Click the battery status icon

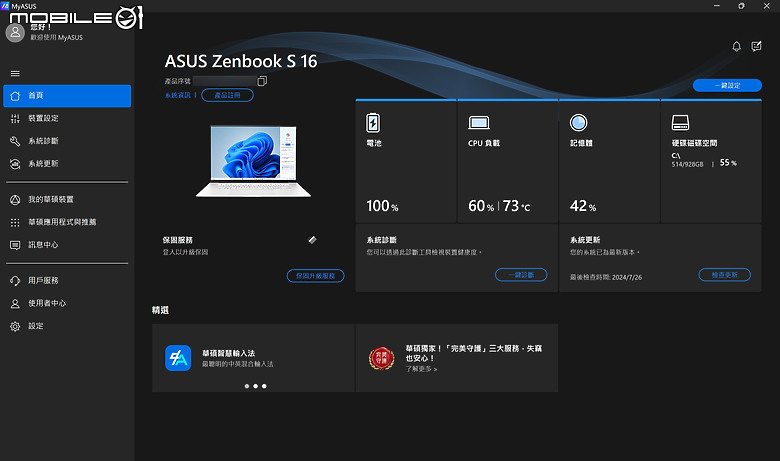coord(373,123)
